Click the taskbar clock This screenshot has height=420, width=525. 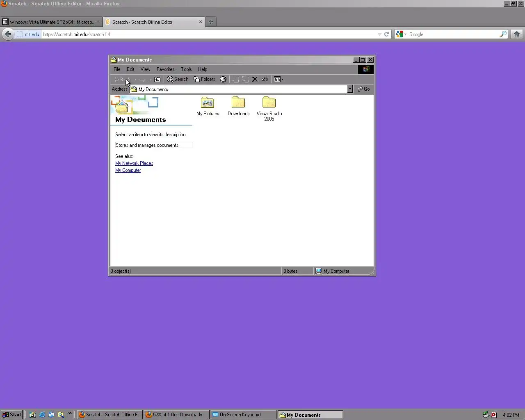click(x=511, y=415)
